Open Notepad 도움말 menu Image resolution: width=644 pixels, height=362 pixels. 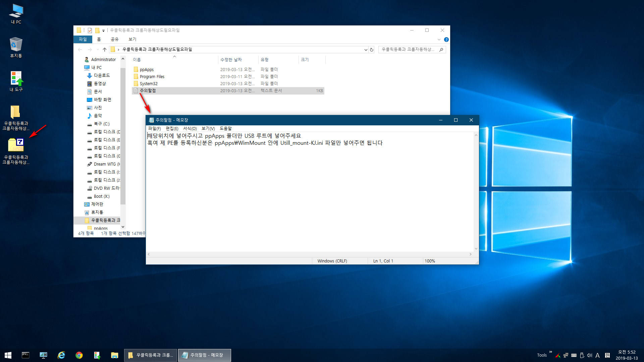[225, 129]
